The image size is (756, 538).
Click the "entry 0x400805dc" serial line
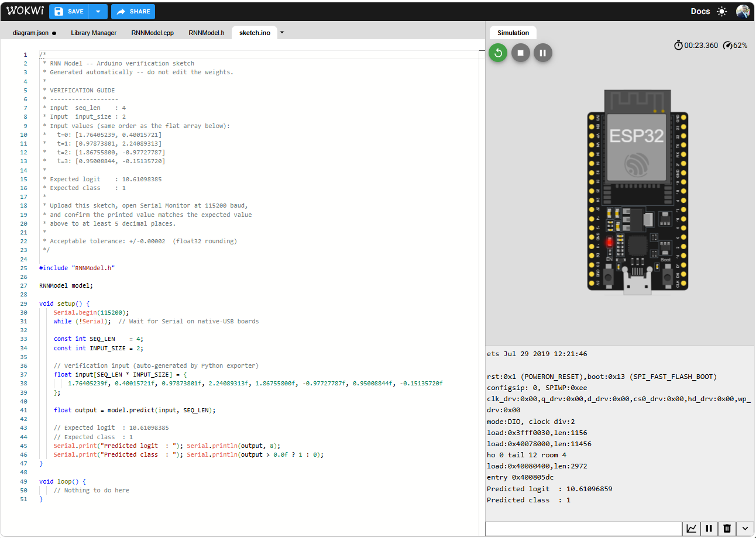pos(520,478)
